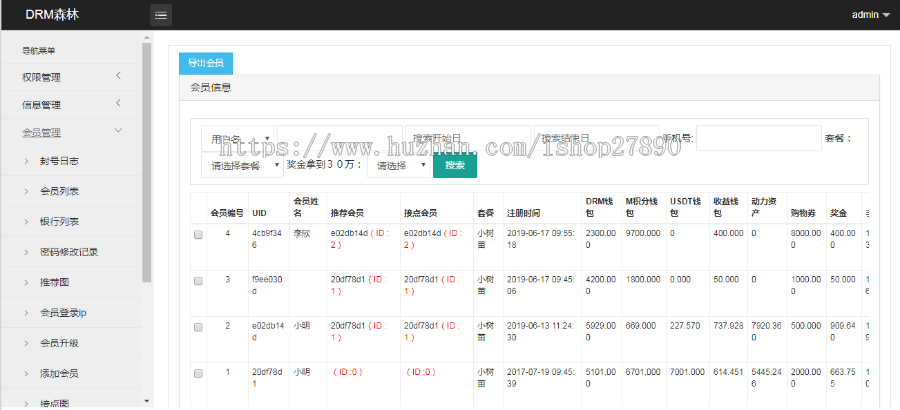Screen dimensions: 900x410
Task: Click the sidebar scroll up arrow
Action: click(146, 37)
